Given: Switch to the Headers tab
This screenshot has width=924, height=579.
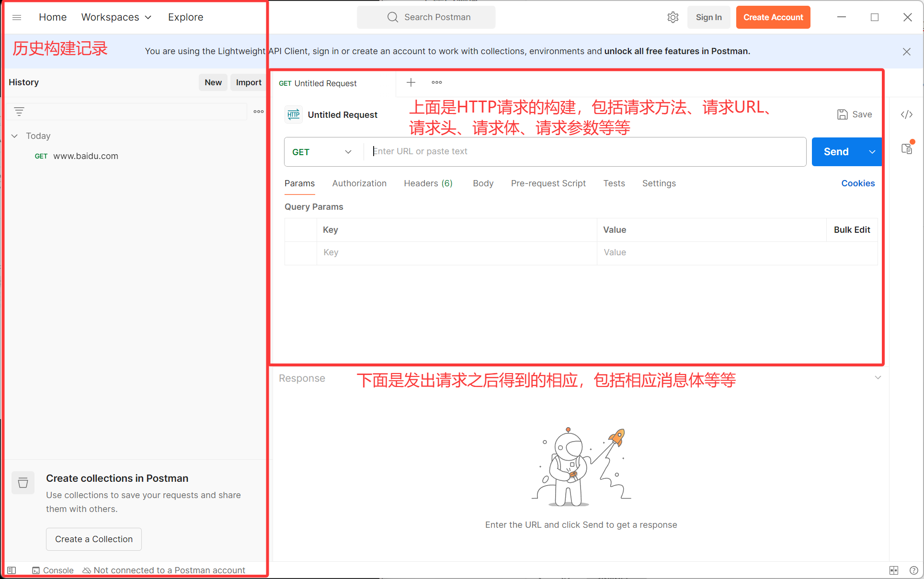Looking at the screenshot, I should [428, 183].
